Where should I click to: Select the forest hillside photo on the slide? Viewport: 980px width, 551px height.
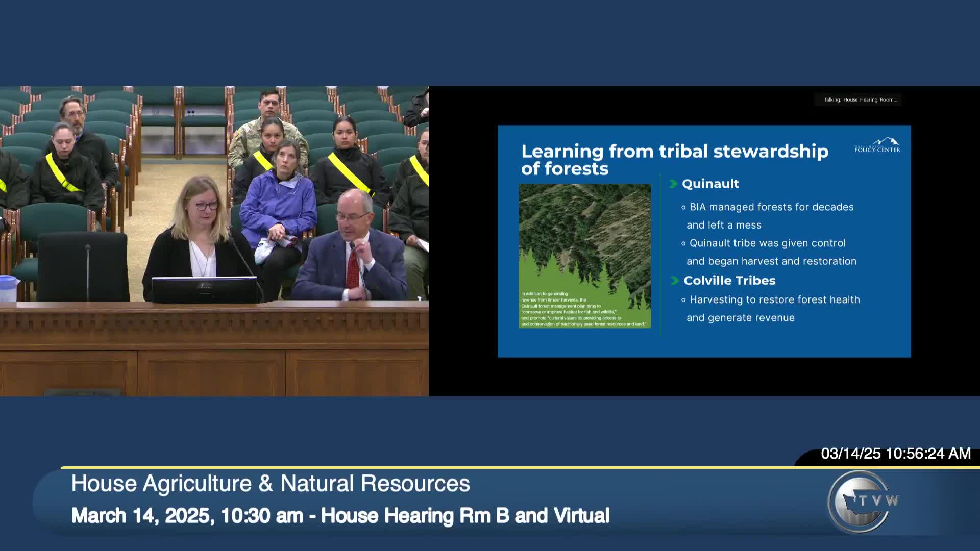coord(584,255)
